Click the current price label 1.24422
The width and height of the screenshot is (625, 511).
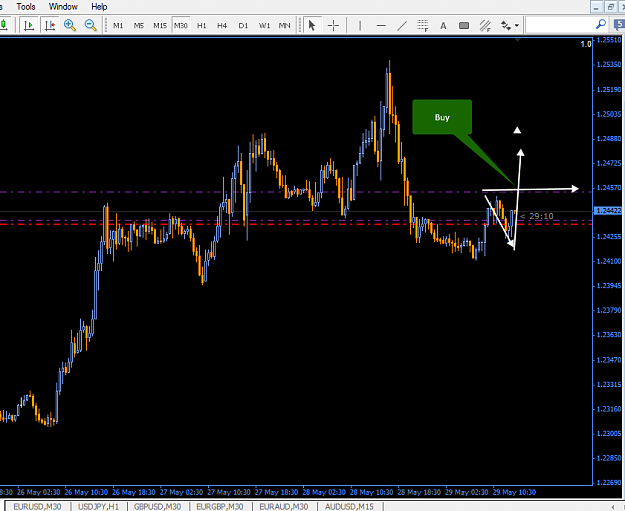pos(608,210)
